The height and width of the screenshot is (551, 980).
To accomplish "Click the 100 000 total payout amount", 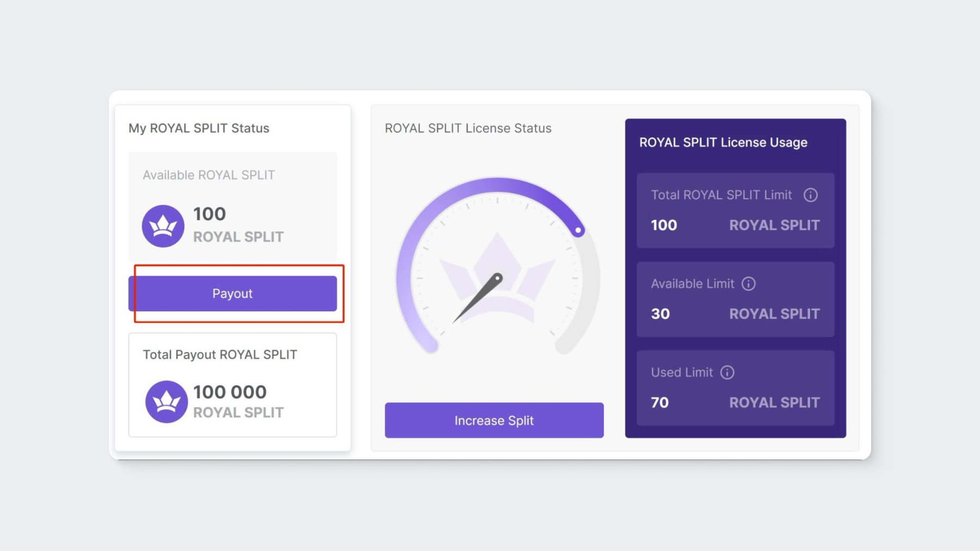I will coord(230,392).
